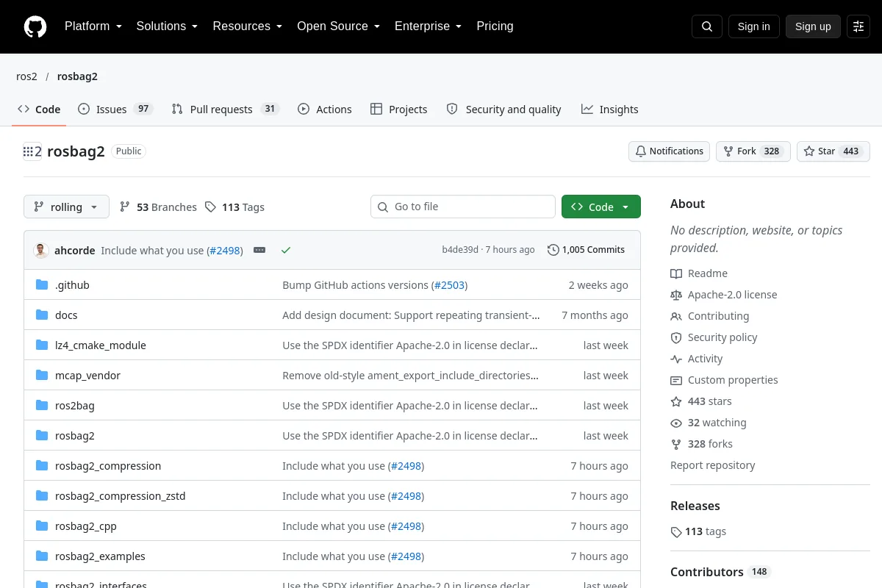Click the ahcorde avatar thumbnail
The height and width of the screenshot is (588, 882).
41,250
